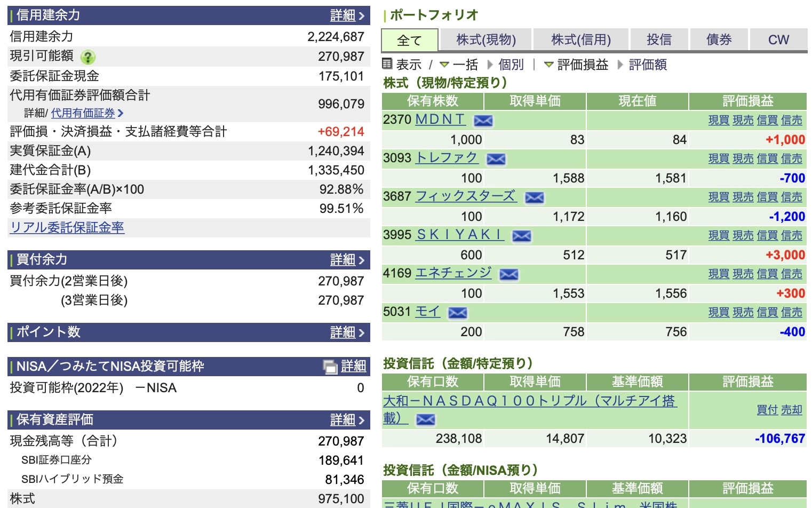The height and width of the screenshot is (508, 812).
Task: Switch display to 個別 view
Action: tap(511, 65)
